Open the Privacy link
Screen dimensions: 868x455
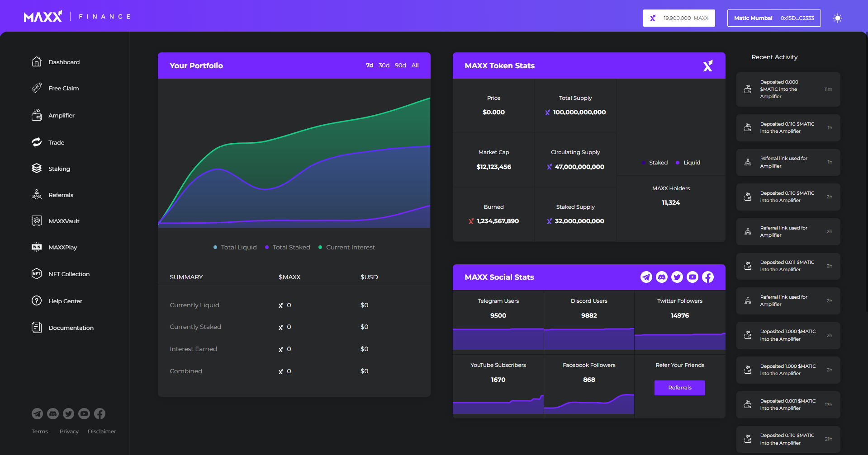[69, 432]
